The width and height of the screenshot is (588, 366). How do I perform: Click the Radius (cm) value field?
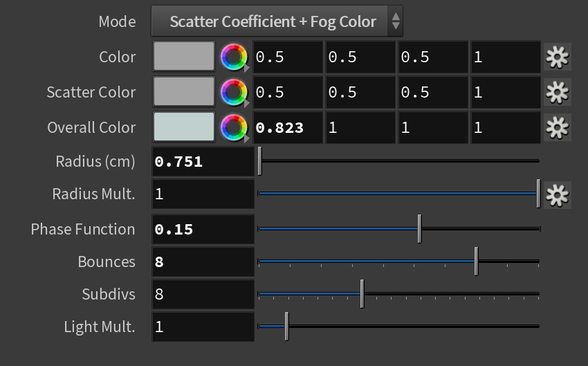(203, 162)
